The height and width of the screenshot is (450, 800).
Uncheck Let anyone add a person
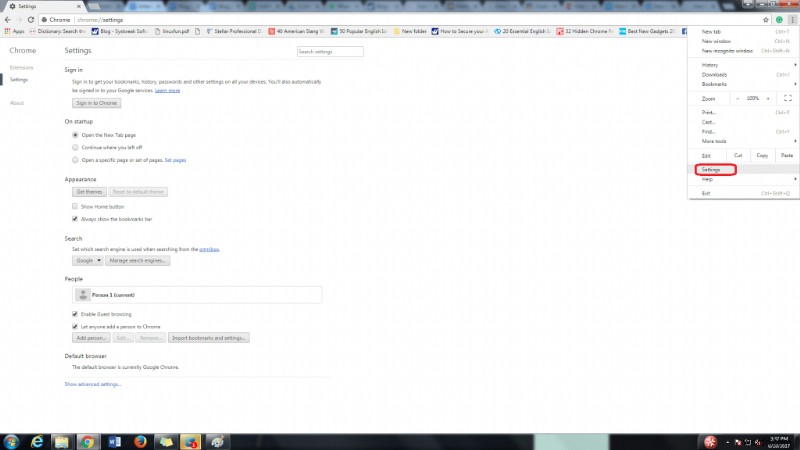pos(75,327)
